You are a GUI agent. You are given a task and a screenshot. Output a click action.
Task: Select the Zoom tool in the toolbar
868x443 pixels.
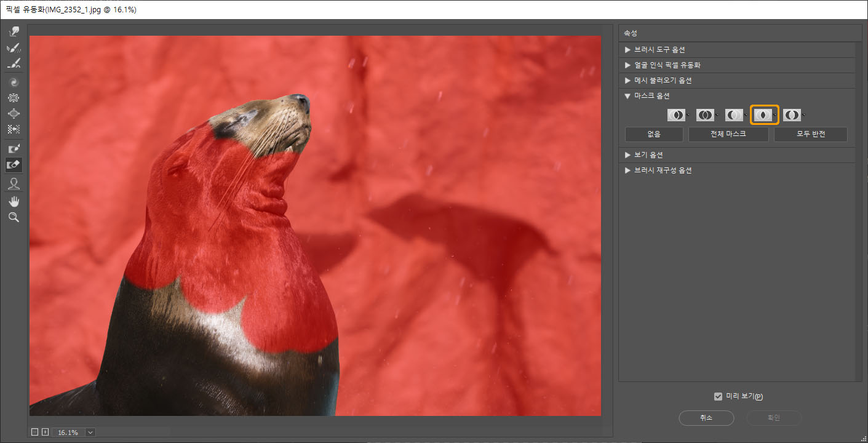tap(14, 217)
